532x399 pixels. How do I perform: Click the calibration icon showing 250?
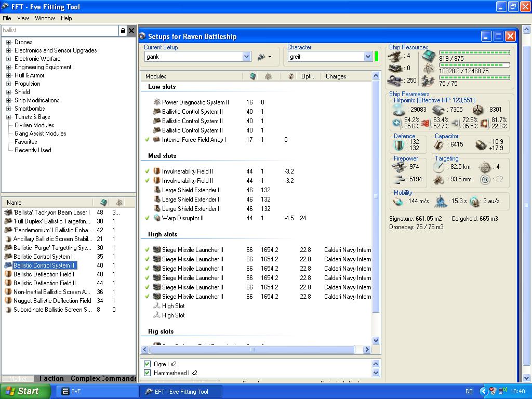tap(395, 81)
